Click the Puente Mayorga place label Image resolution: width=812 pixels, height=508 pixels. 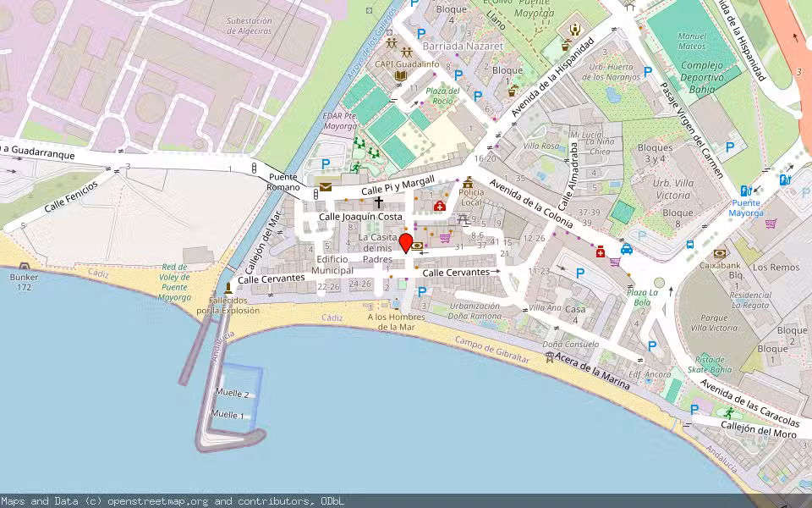click(533, 14)
